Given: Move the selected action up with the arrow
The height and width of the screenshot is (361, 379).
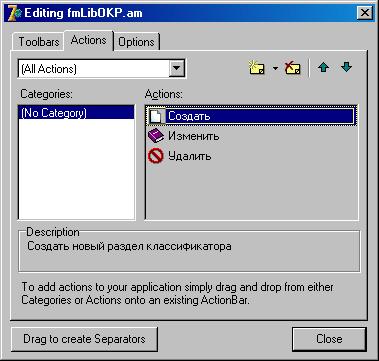Looking at the screenshot, I should (323, 68).
